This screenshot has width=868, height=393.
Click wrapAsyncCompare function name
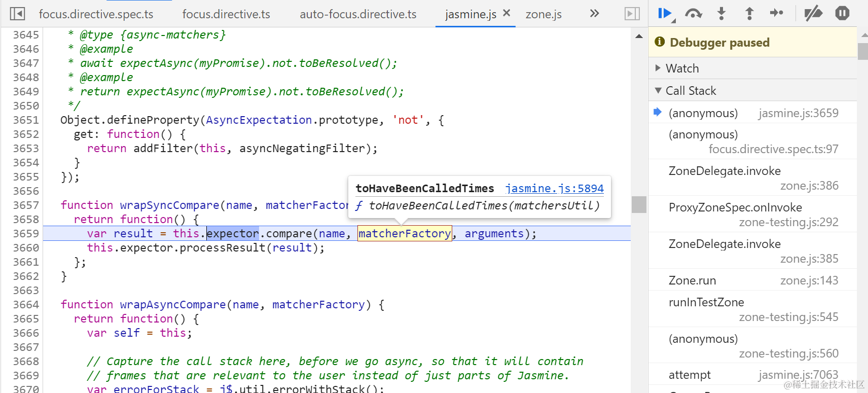tap(173, 304)
